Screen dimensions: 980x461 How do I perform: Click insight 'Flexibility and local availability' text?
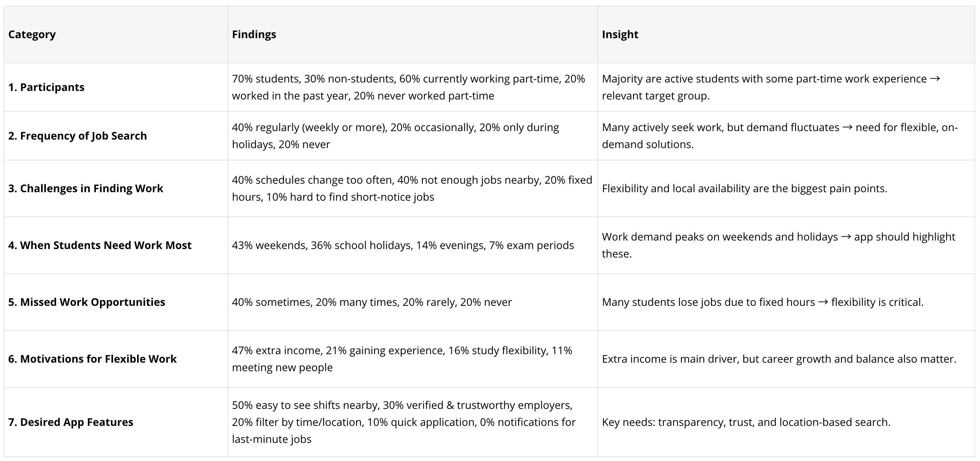tap(744, 188)
